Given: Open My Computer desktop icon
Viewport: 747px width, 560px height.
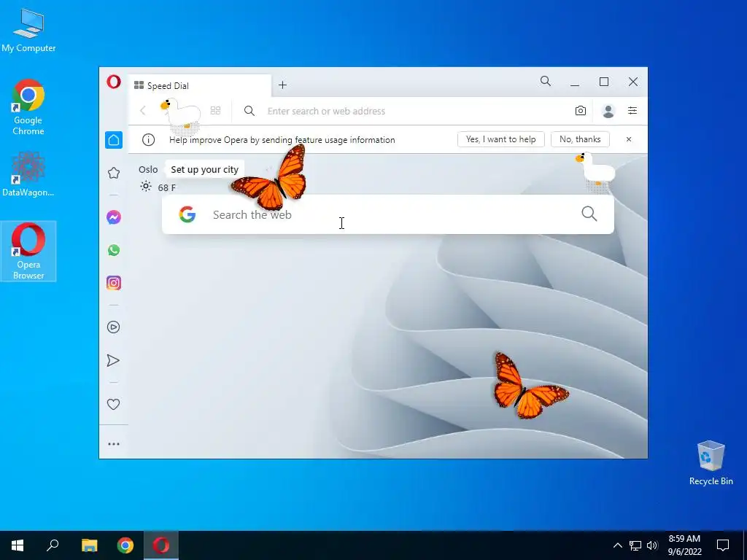Looking at the screenshot, I should point(28,31).
